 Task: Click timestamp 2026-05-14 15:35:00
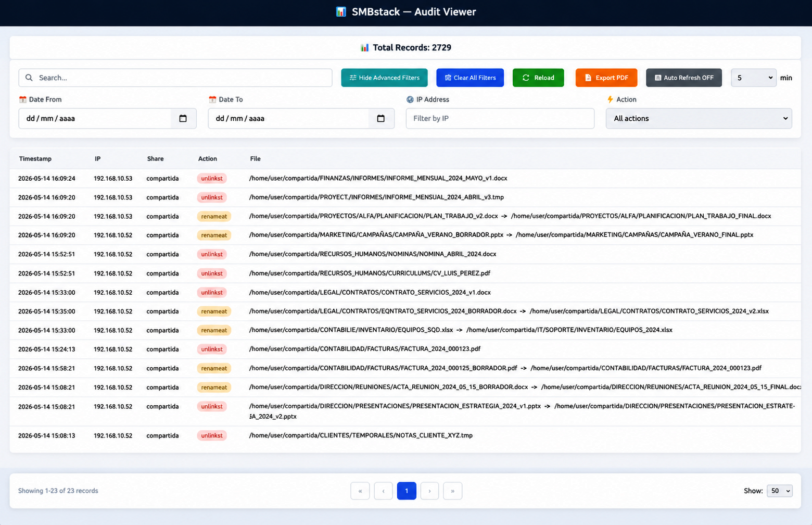[47, 311]
